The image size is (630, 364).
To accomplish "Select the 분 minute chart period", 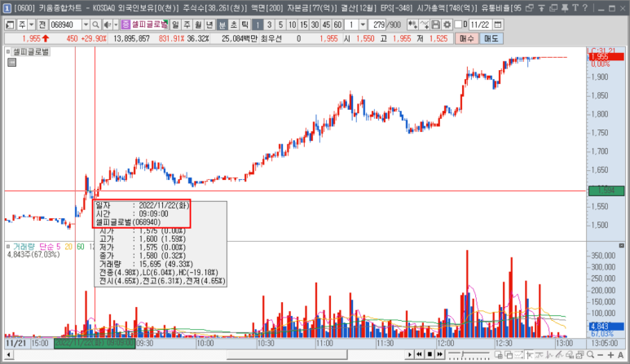I will (222, 25).
